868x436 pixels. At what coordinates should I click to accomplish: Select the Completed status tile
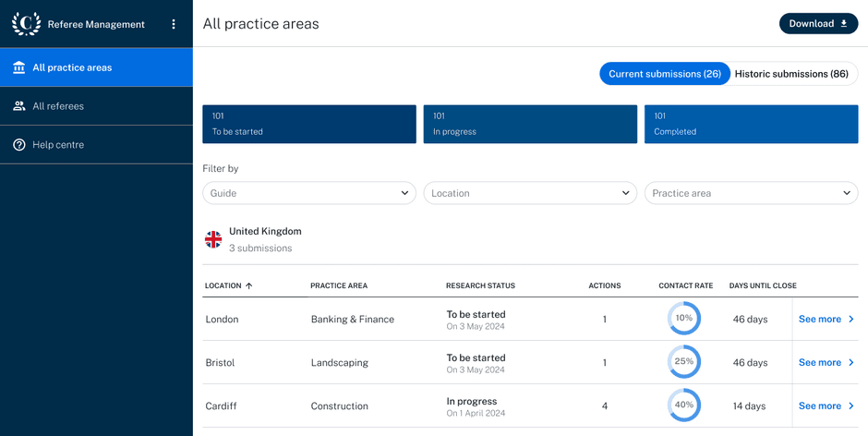tap(752, 124)
